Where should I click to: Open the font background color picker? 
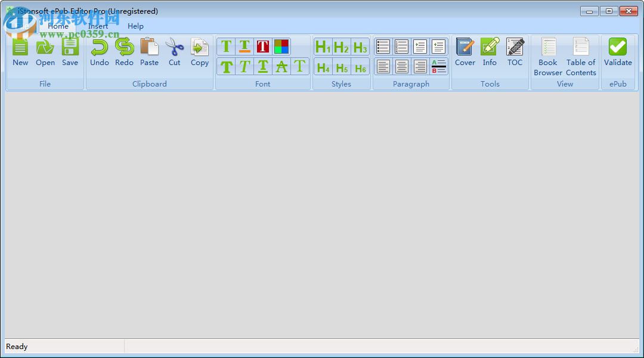[281, 46]
